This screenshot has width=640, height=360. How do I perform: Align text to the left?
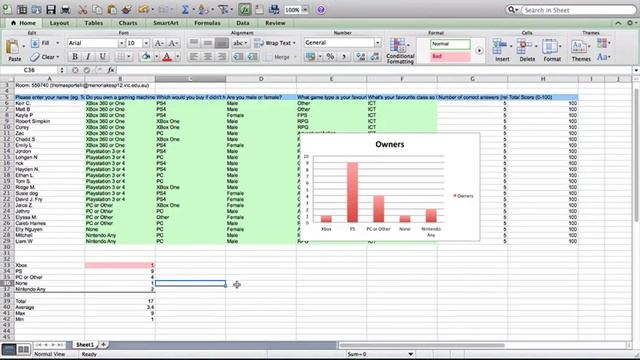click(x=194, y=56)
